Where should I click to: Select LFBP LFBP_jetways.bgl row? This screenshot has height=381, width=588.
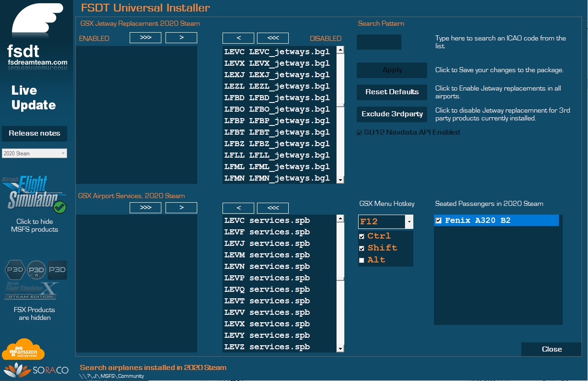280,120
